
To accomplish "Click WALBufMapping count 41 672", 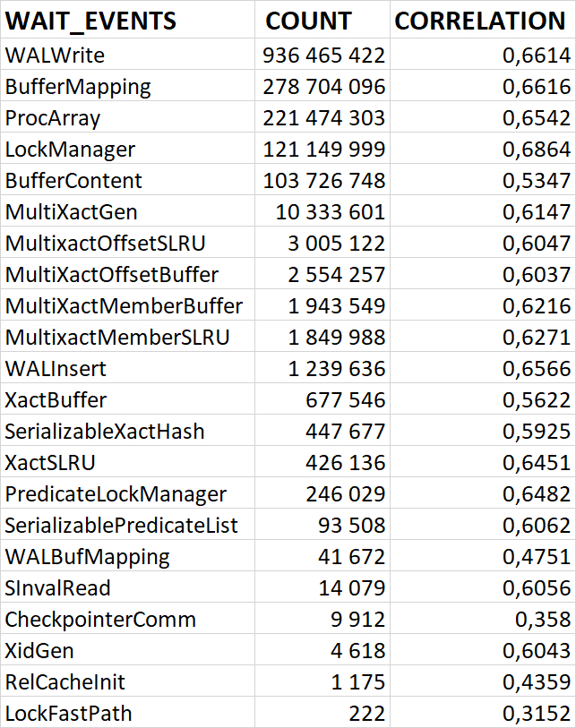I will point(351,557).
